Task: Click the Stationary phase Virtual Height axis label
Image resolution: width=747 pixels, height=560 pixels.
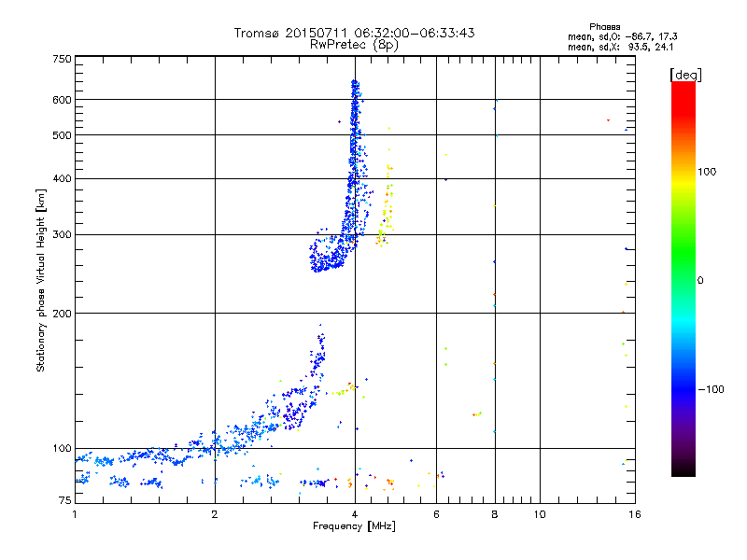Action: coord(41,280)
